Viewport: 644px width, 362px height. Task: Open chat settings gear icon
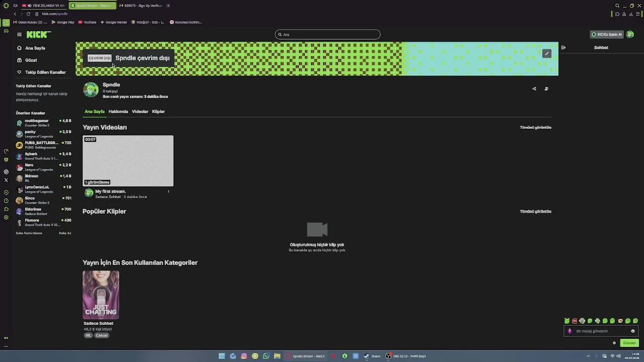614,343
